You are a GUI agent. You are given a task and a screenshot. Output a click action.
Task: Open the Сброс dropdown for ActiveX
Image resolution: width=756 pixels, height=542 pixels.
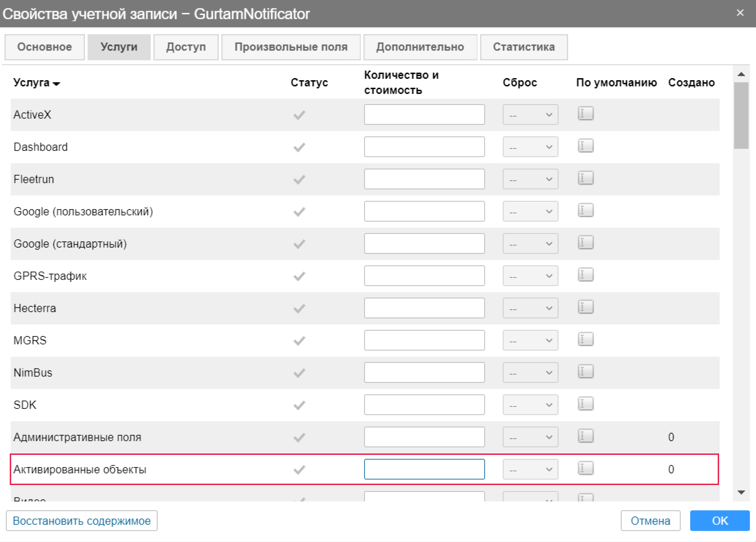pyautogui.click(x=530, y=115)
